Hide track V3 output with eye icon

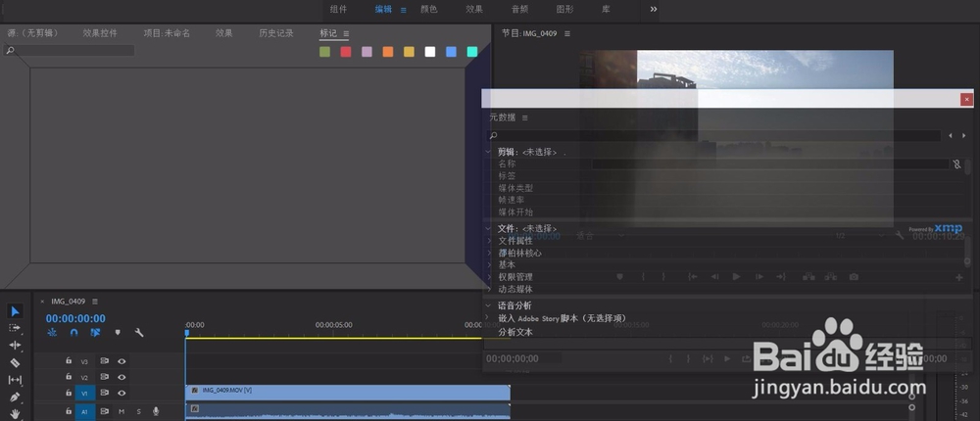point(122,361)
